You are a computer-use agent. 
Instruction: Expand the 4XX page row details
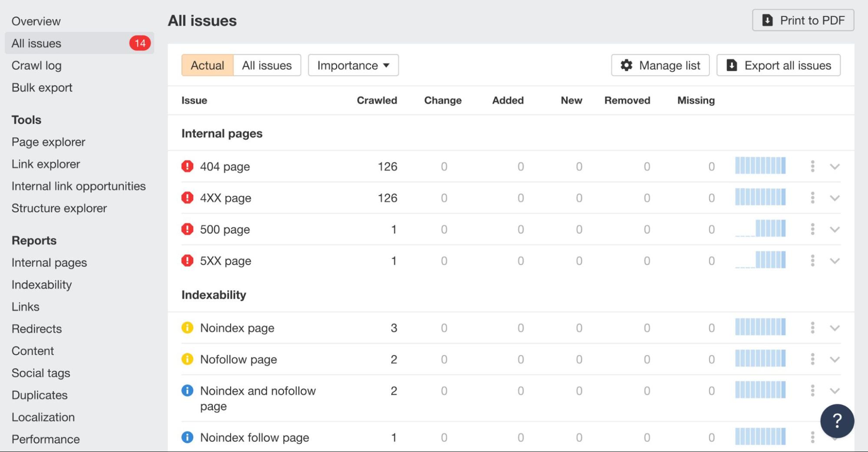pos(835,198)
